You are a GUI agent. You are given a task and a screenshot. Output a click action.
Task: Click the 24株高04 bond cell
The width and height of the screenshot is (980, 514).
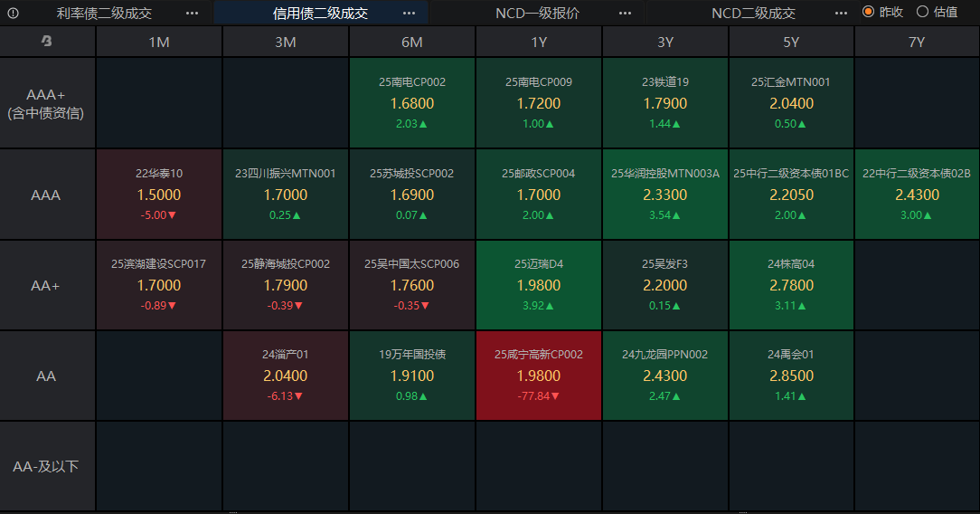tap(791, 284)
